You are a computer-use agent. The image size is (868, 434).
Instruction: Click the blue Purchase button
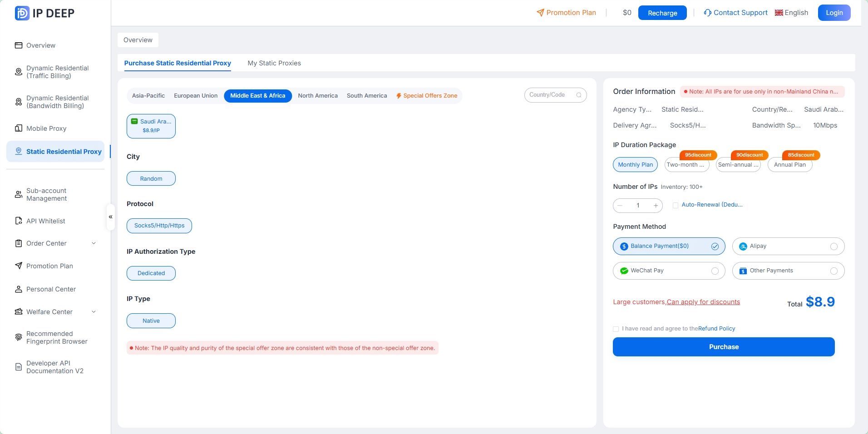(724, 347)
